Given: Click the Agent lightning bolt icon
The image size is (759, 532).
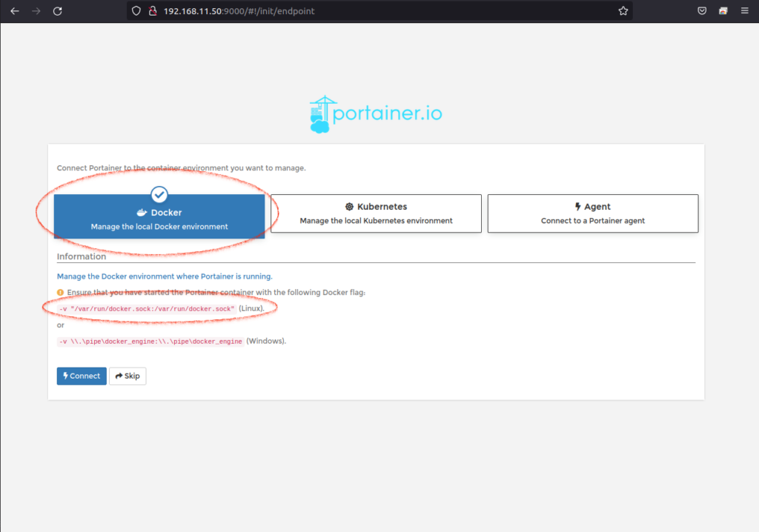Looking at the screenshot, I should pos(578,206).
